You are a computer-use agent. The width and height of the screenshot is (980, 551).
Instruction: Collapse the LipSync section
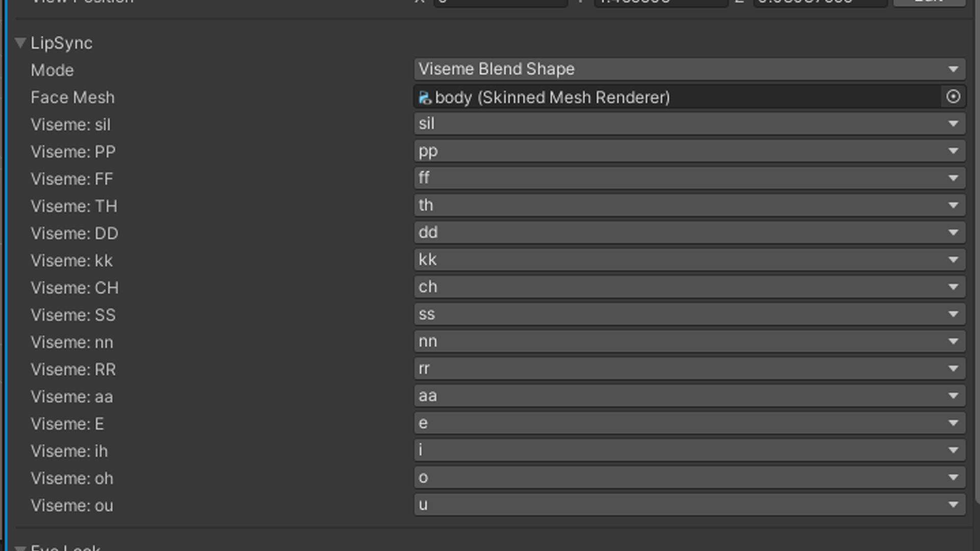[x=20, y=43]
